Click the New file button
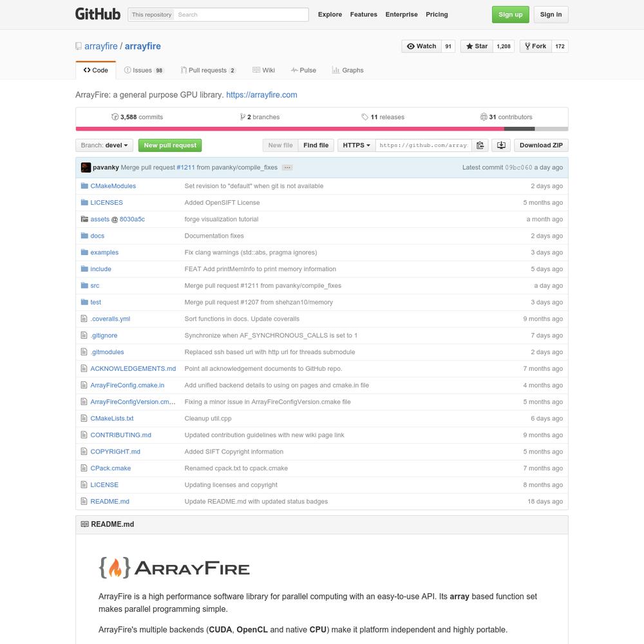Screen dimensions: 644x644 [281, 146]
